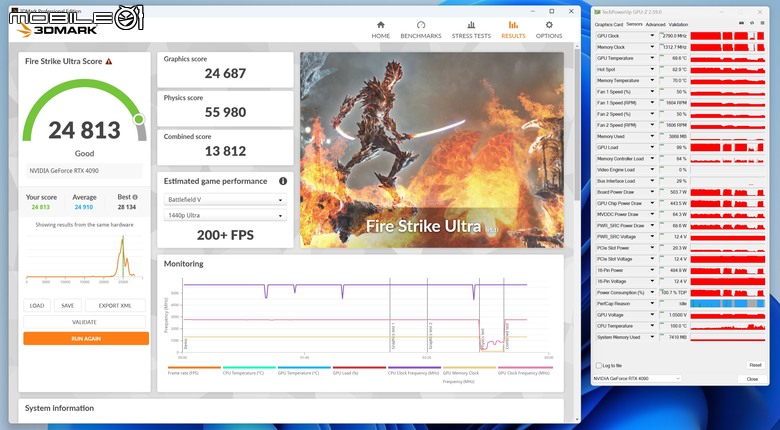
Task: Open the Memory Clock sensor dropdown arrow
Action: tap(652, 47)
